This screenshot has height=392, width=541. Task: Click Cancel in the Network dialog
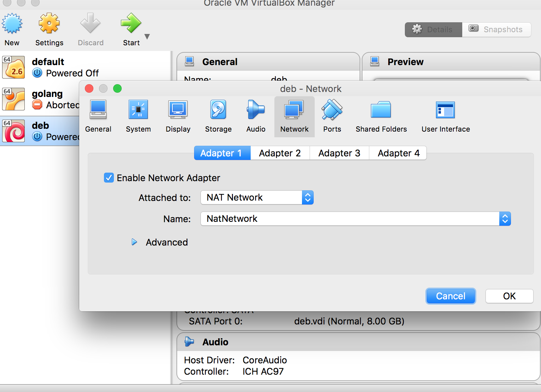point(451,296)
